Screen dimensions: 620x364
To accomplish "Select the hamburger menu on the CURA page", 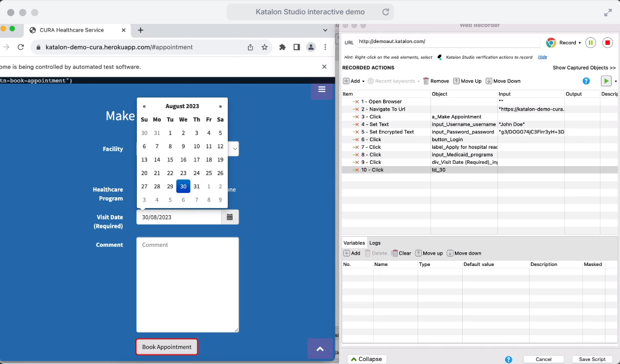I will [322, 90].
